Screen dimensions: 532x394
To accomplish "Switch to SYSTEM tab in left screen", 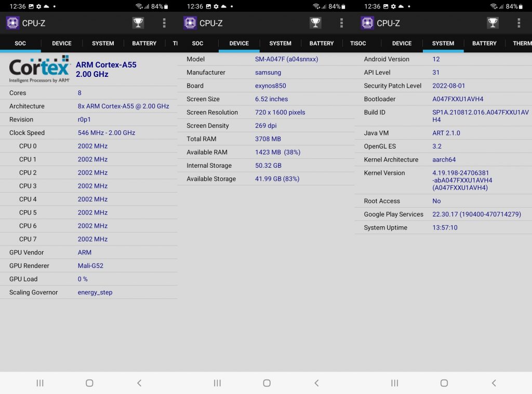I will point(103,44).
